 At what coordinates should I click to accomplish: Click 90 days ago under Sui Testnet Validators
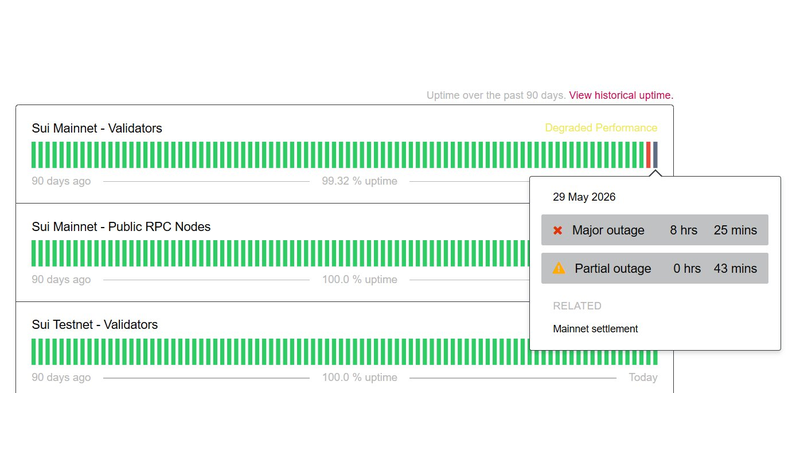pyautogui.click(x=61, y=378)
